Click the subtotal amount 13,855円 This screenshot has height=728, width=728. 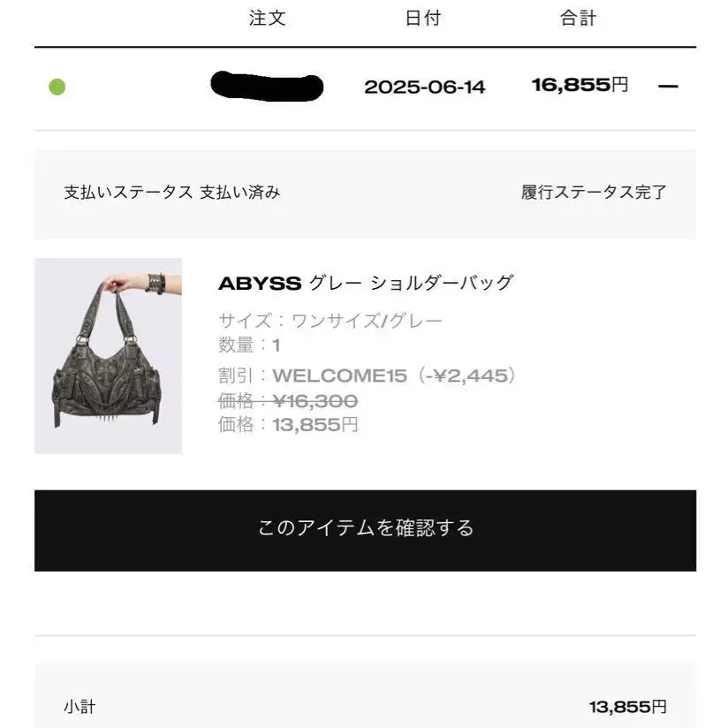pyautogui.click(x=627, y=707)
